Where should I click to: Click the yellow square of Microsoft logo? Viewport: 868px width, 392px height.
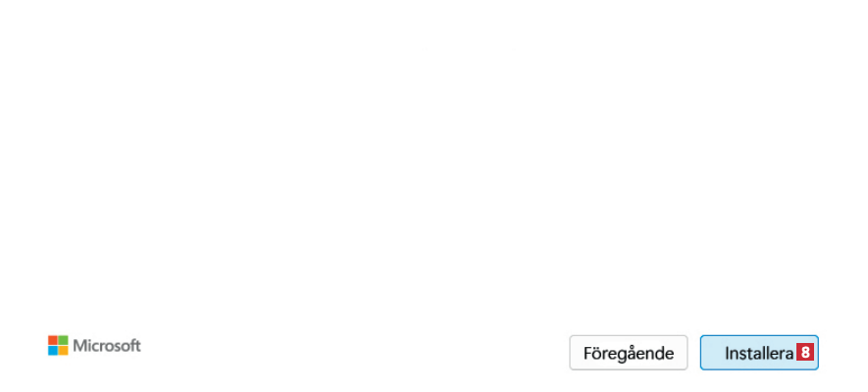[63, 351]
